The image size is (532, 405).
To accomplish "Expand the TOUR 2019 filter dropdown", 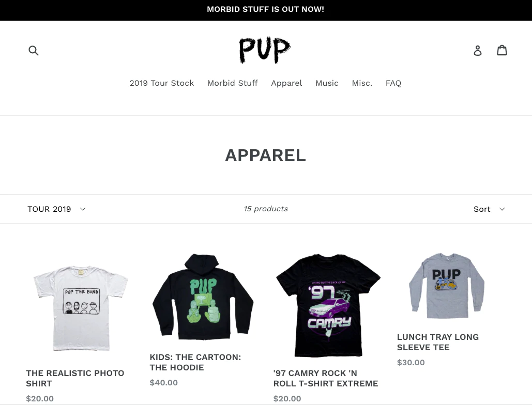I will [x=57, y=209].
